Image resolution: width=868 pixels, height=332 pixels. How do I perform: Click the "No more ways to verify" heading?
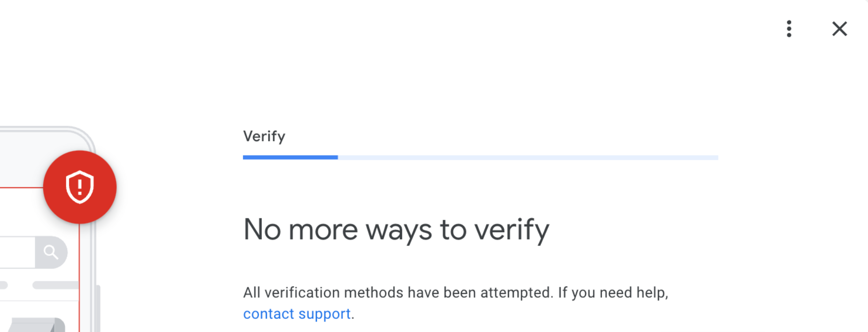pyautogui.click(x=396, y=230)
